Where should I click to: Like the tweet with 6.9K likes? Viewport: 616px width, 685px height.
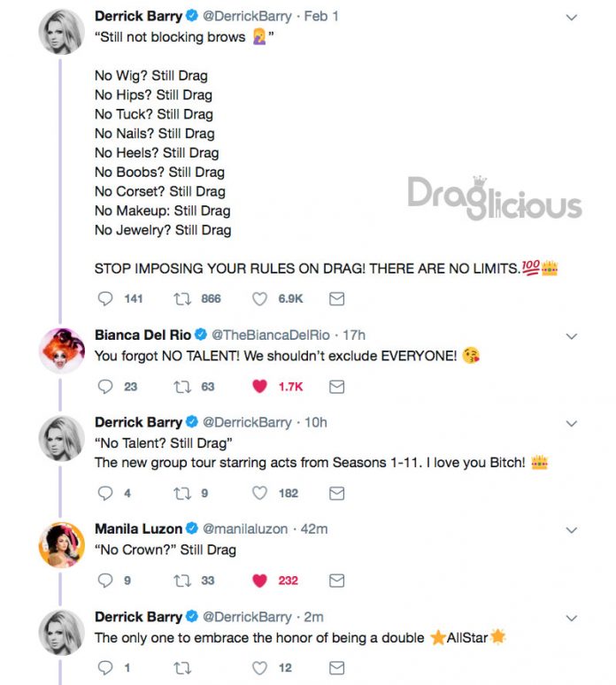point(259,299)
